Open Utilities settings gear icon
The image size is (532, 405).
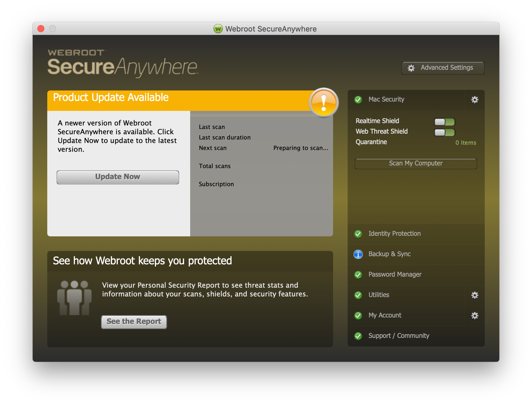pyautogui.click(x=475, y=295)
